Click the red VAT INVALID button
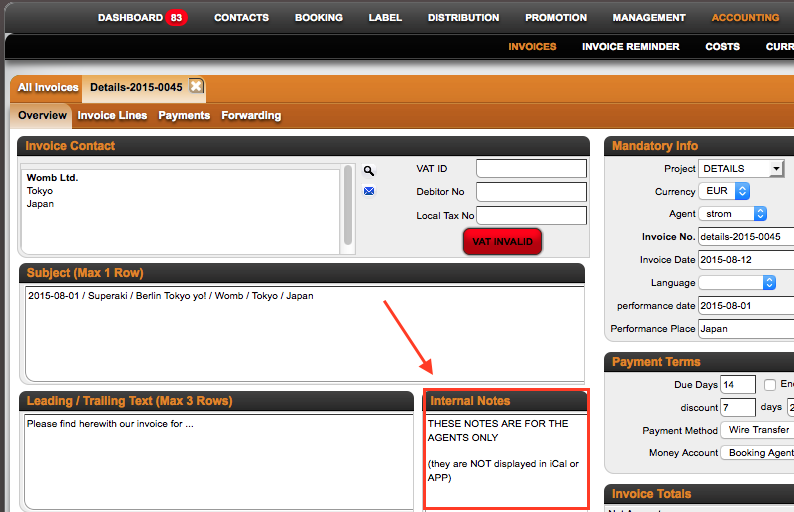Screen dimensions: 794x512 tap(502, 242)
